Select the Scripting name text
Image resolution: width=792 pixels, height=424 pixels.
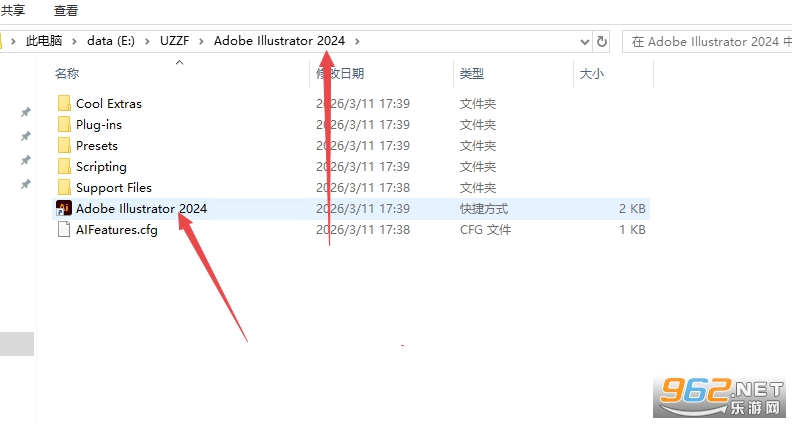click(101, 167)
